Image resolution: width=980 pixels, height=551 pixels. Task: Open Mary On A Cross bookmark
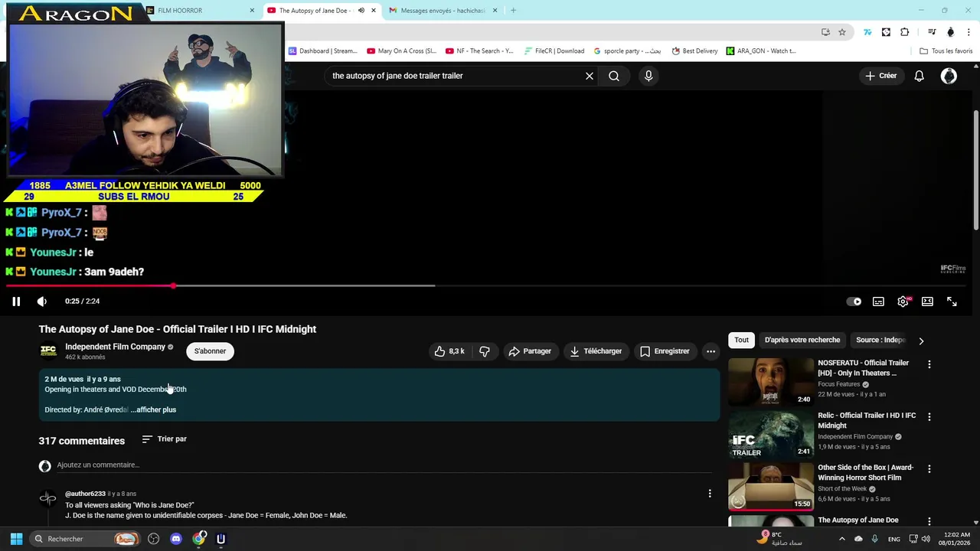pyautogui.click(x=401, y=51)
